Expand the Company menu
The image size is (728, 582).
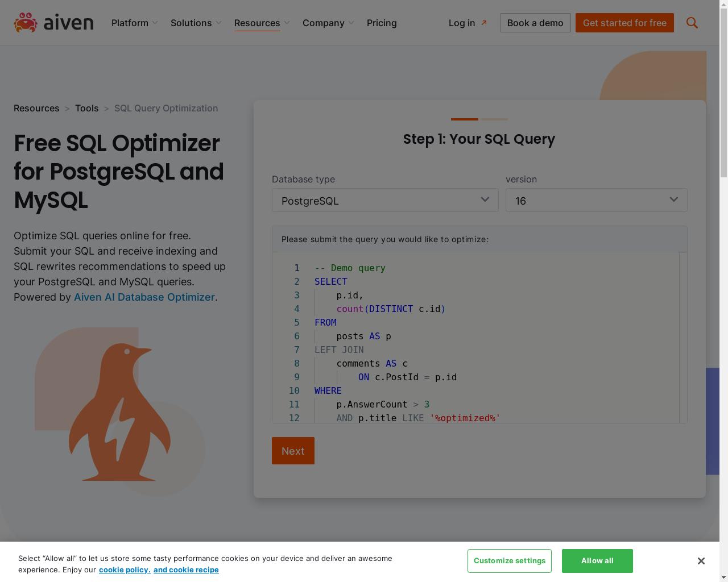[x=329, y=23]
